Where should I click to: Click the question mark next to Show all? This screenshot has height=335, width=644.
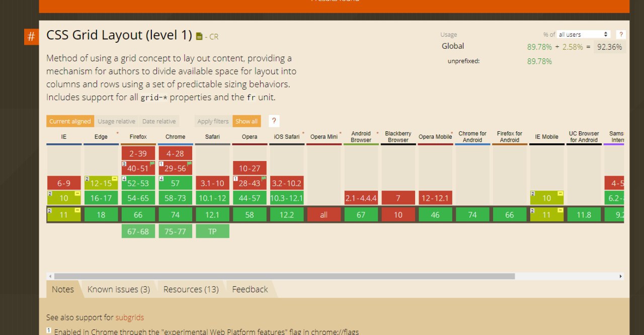point(274,121)
